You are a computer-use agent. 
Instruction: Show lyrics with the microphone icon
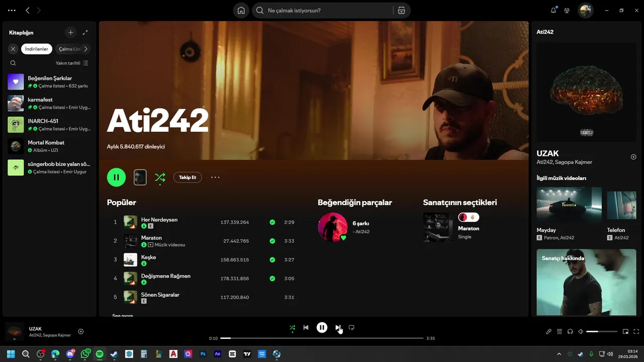click(549, 331)
